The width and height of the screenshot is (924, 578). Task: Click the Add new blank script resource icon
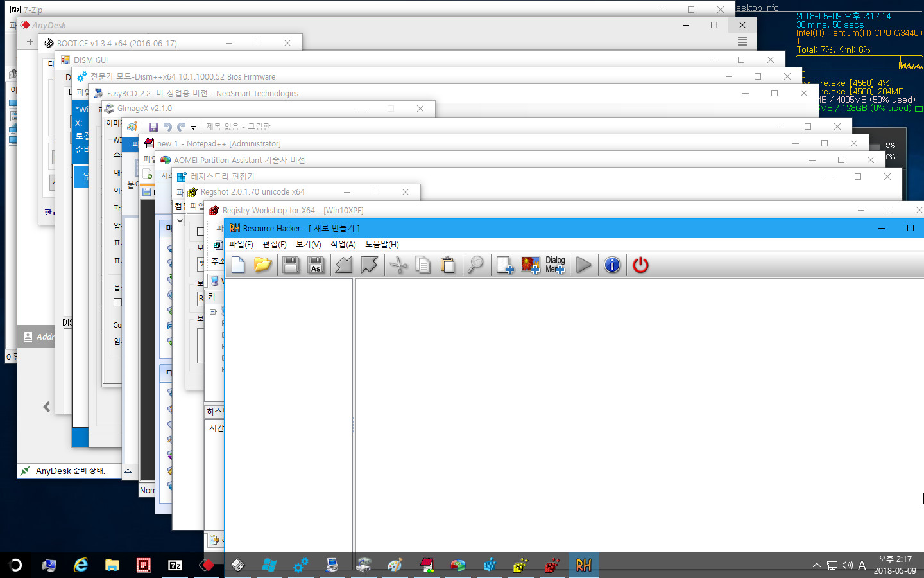point(505,265)
